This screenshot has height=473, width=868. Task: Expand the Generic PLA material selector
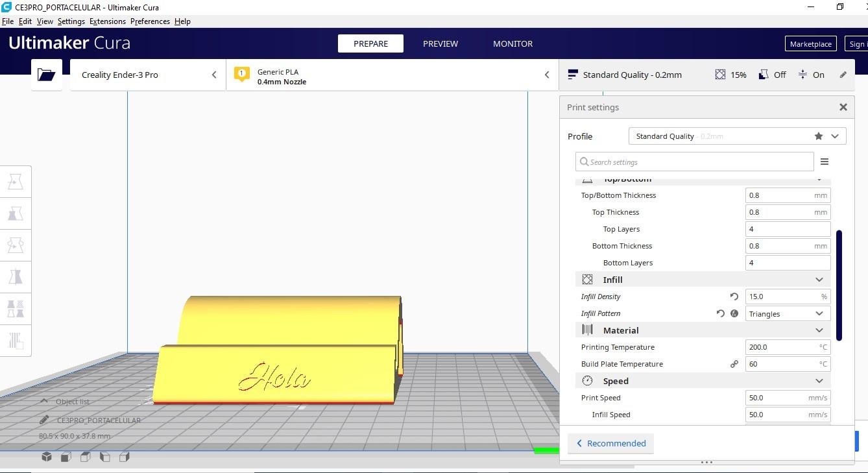tap(392, 75)
